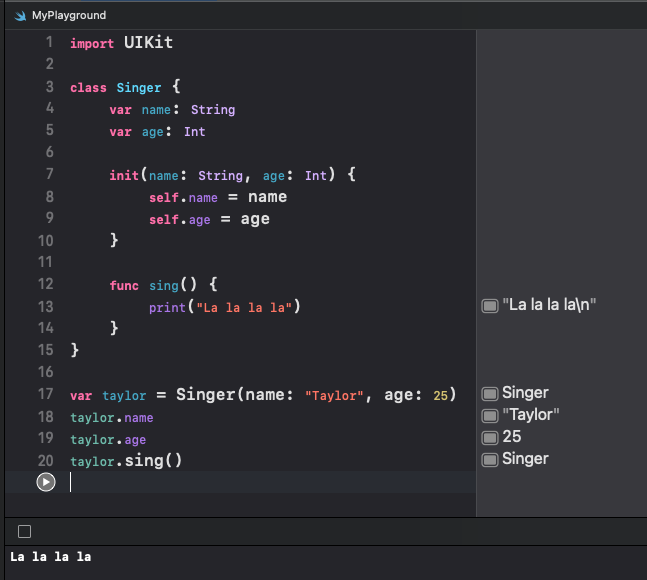This screenshot has width=647, height=580.
Task: Click the "La la la la\n" result text
Action: (549, 305)
